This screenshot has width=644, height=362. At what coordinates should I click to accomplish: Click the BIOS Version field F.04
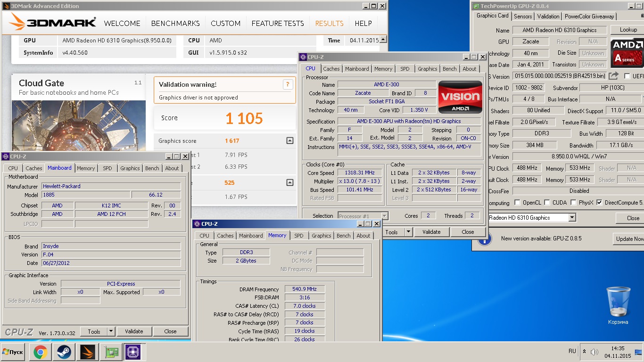click(x=111, y=255)
